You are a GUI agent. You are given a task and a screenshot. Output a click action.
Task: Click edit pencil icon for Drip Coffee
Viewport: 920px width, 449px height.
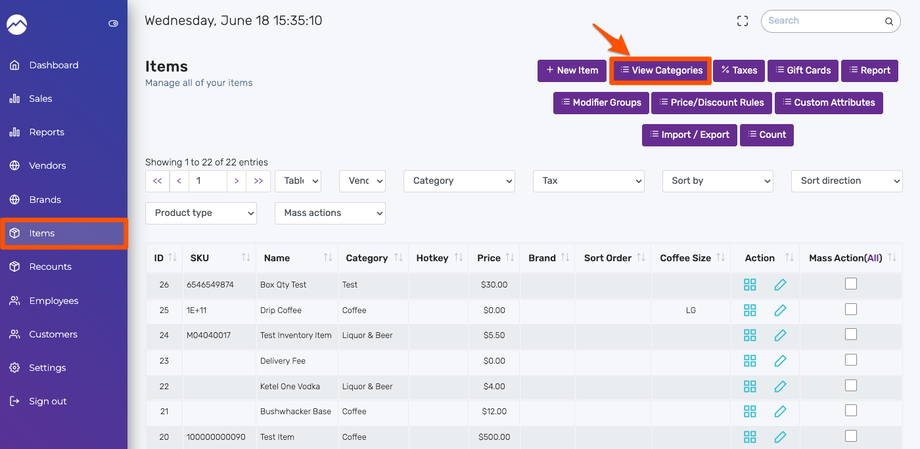click(x=780, y=310)
